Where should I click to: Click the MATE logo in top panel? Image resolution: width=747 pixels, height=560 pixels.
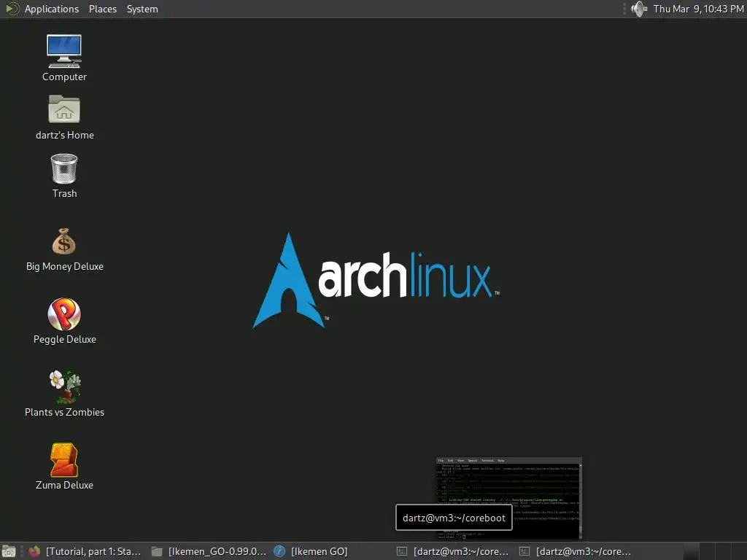tap(12, 9)
